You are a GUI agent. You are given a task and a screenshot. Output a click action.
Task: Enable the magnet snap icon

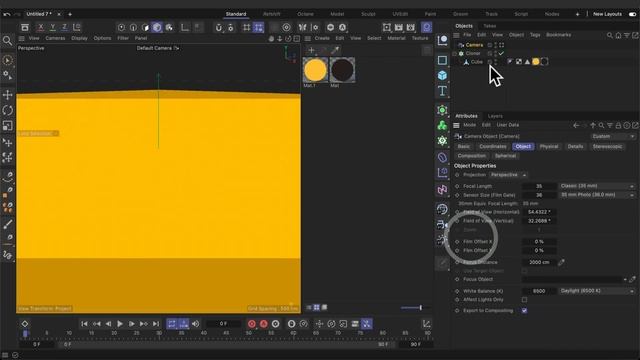219,27
